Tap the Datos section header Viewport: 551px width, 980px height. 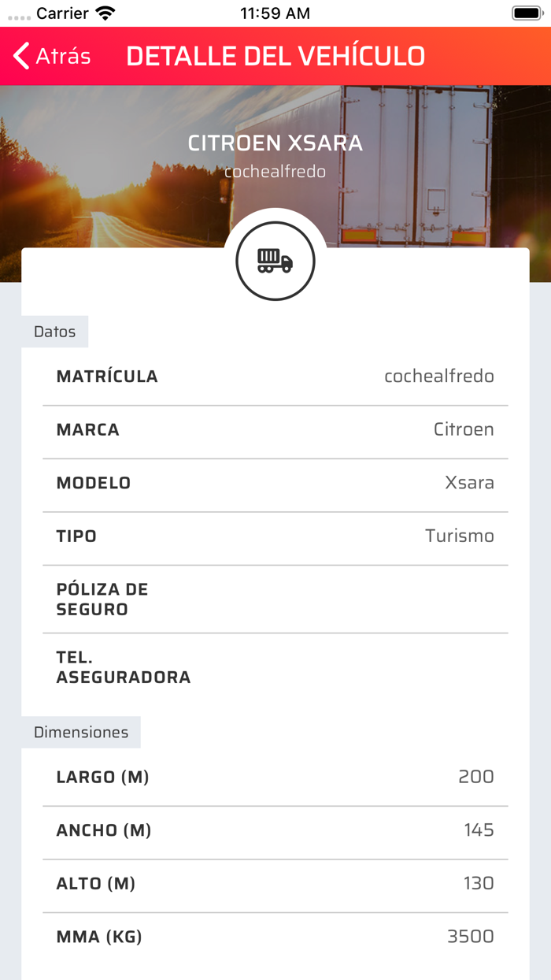[x=54, y=332]
